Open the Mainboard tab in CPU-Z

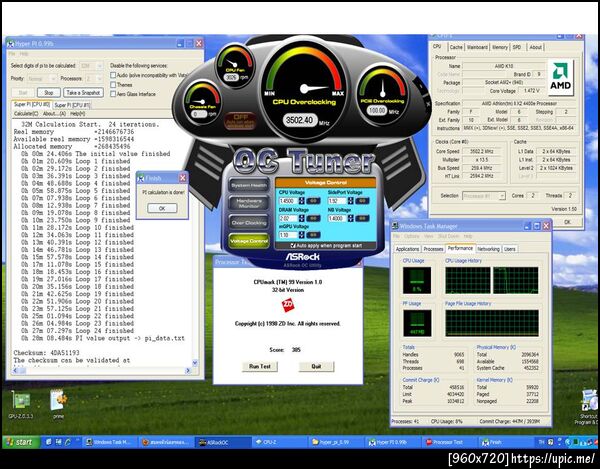coord(477,47)
